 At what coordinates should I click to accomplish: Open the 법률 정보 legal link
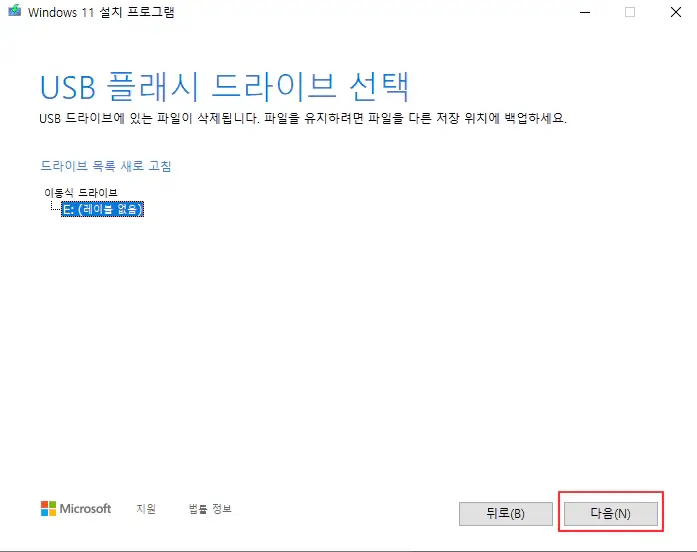pos(210,508)
